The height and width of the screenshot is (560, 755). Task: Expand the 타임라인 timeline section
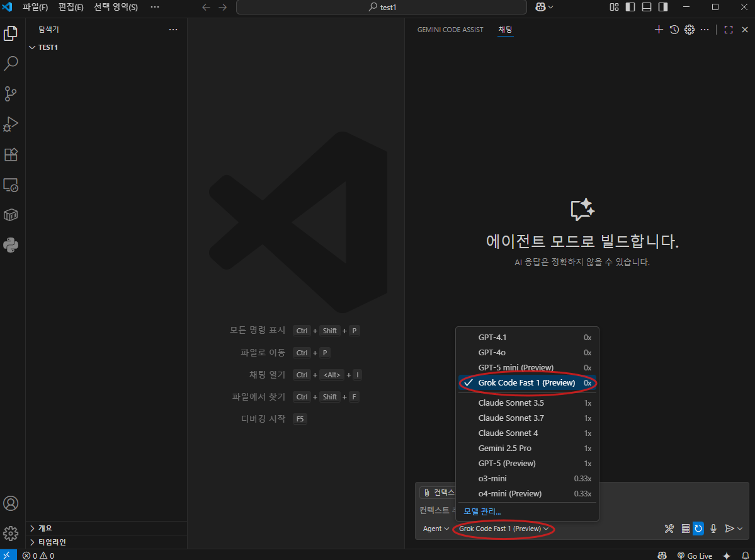click(x=52, y=542)
